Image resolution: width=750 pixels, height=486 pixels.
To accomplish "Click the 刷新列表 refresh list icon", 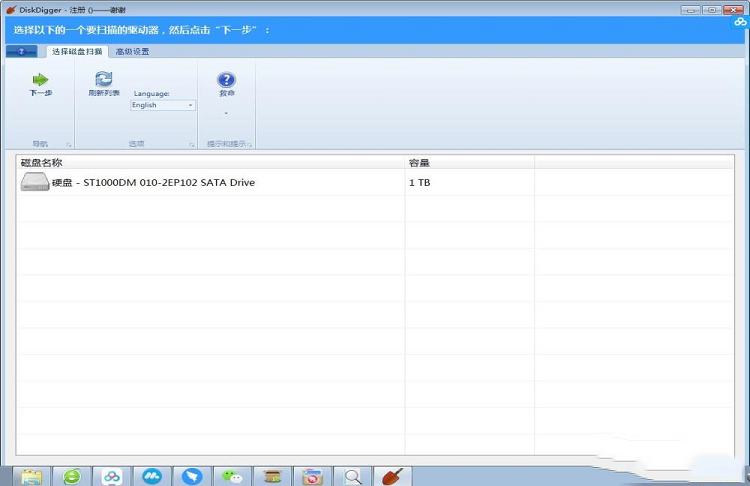I will point(103,79).
